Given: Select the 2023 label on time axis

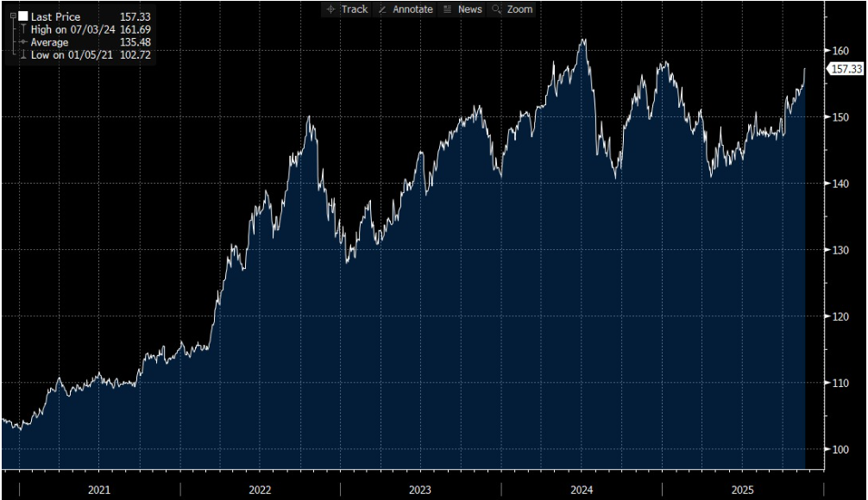Looking at the screenshot, I should tap(420, 490).
